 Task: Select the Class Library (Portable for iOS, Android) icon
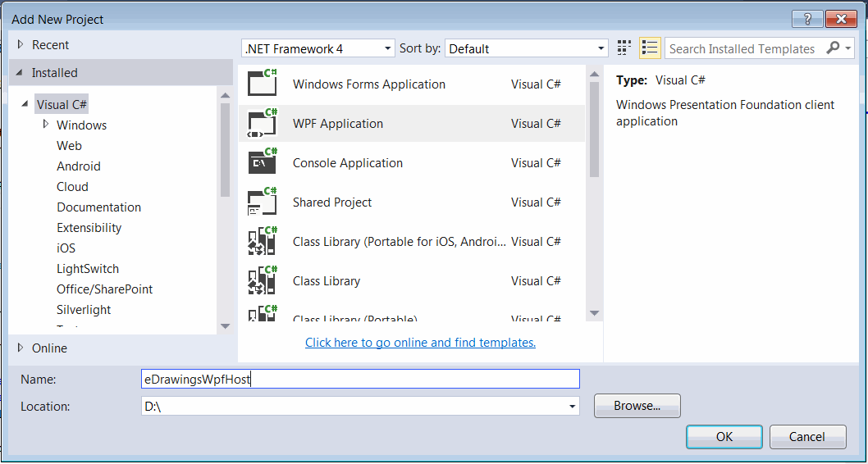(x=263, y=241)
